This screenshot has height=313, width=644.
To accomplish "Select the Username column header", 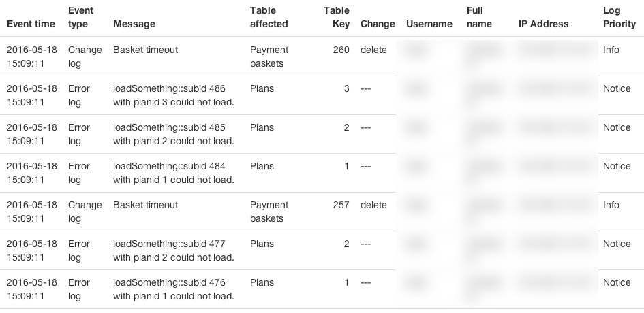I will click(429, 24).
